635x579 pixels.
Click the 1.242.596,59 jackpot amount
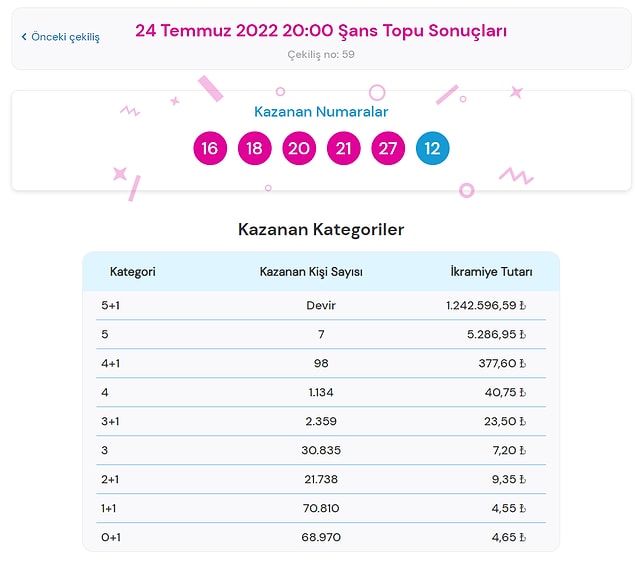click(481, 305)
